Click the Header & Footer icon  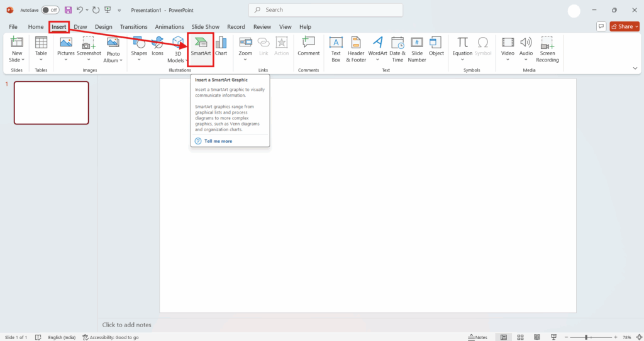tap(356, 48)
